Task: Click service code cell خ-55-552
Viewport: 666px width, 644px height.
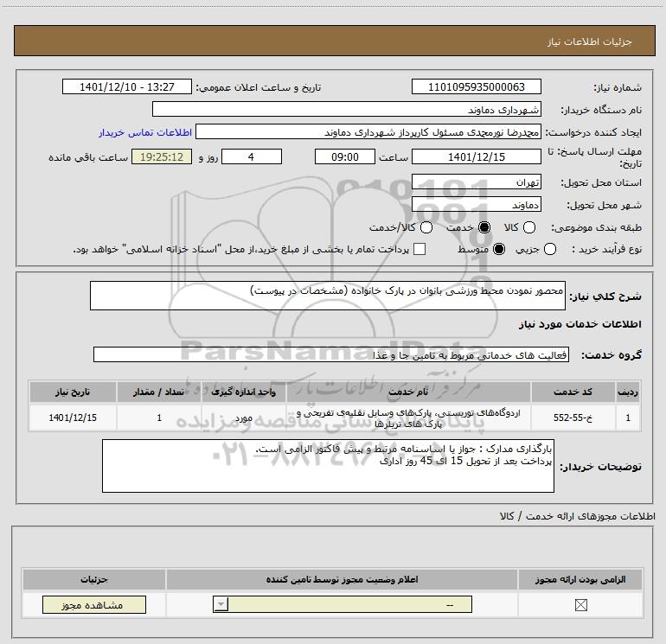Action: [573, 418]
